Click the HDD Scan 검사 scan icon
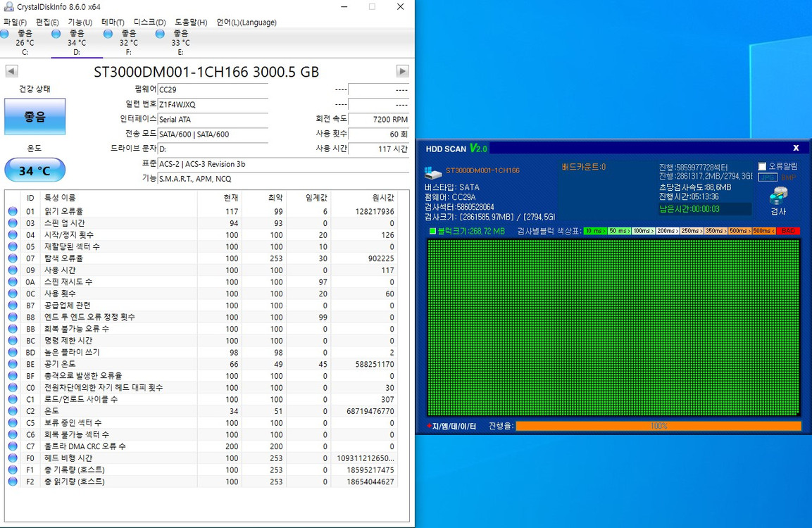The height and width of the screenshot is (528, 812). pyautogui.click(x=778, y=196)
